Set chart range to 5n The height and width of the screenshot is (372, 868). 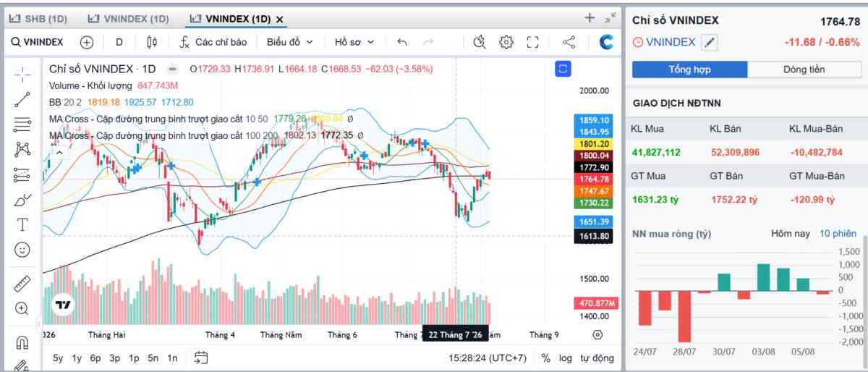pyautogui.click(x=153, y=358)
